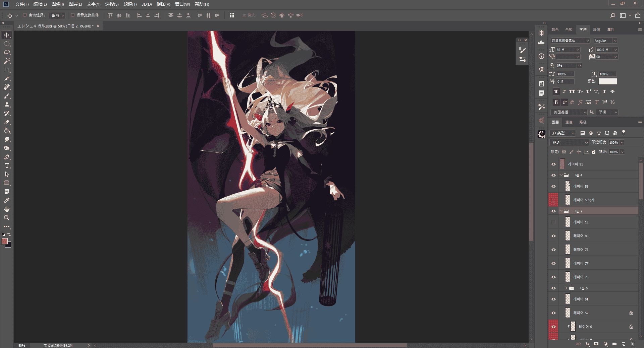Enable show transform controls checkbox

coord(73,15)
